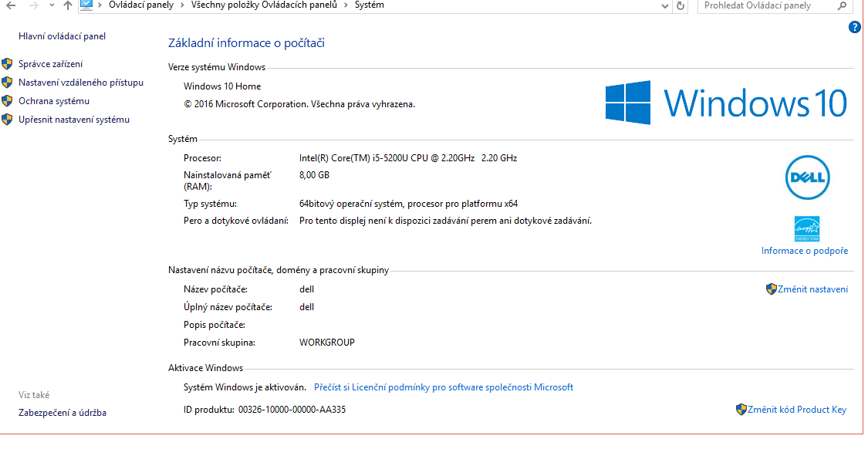Click the forward navigation arrow
Viewport: 868px width, 466px height.
(x=33, y=5)
